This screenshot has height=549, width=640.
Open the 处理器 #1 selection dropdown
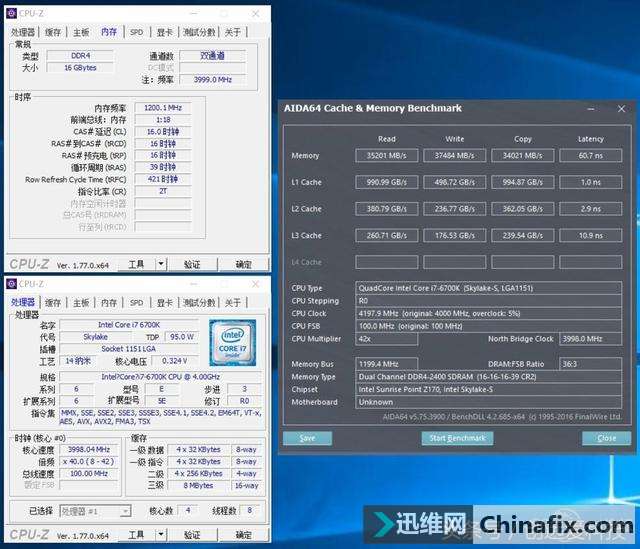(95, 511)
